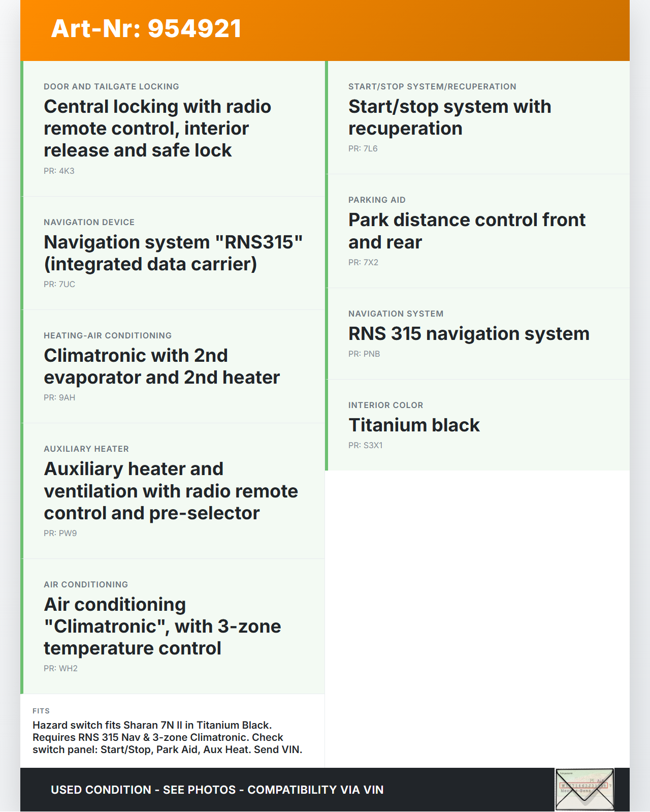This screenshot has height=812, width=650.
Task: Click the PR: PW9 code label
Action: point(60,534)
